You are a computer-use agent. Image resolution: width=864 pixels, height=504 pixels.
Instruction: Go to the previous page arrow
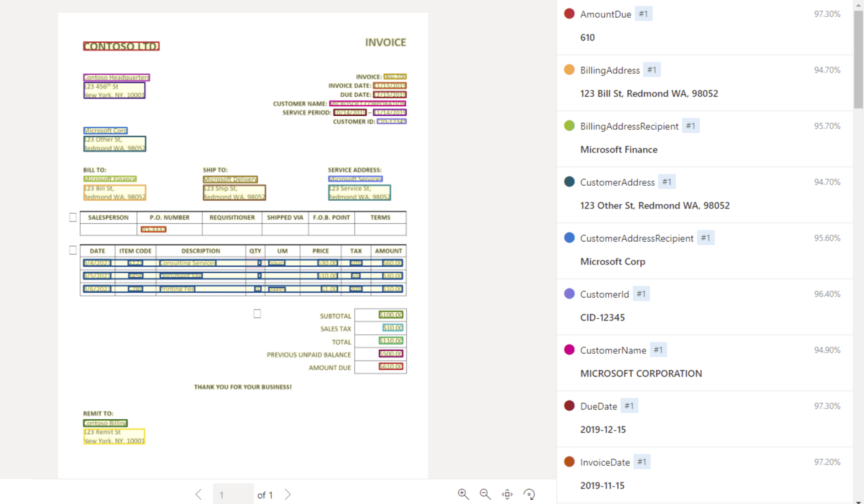click(x=198, y=494)
